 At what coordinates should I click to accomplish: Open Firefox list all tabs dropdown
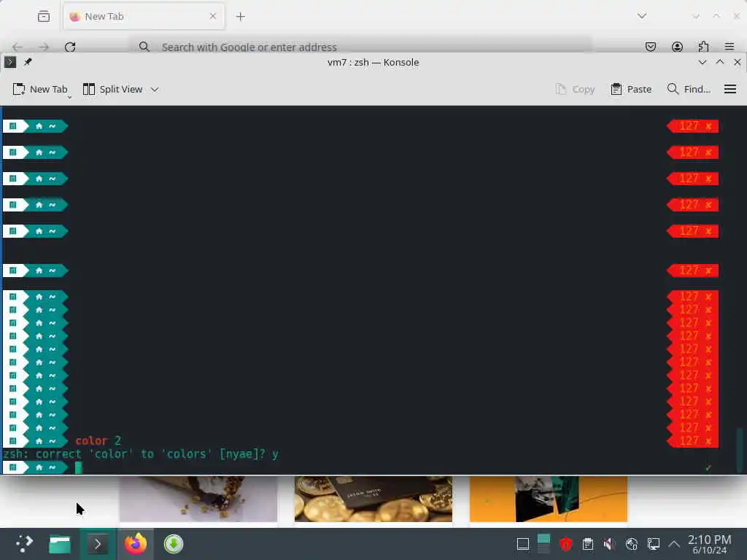[x=642, y=16]
